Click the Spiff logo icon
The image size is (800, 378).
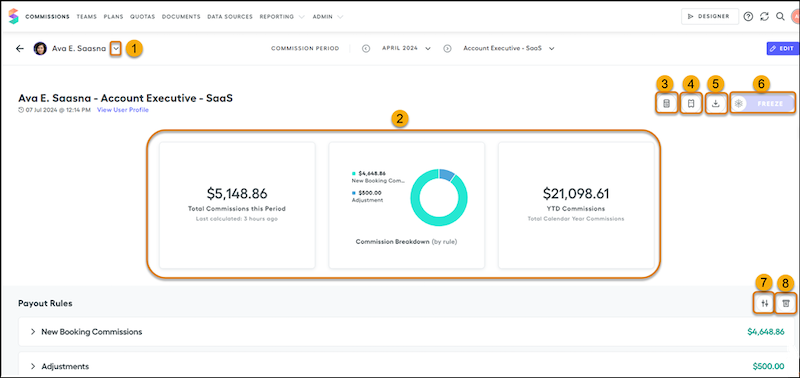coord(13,16)
